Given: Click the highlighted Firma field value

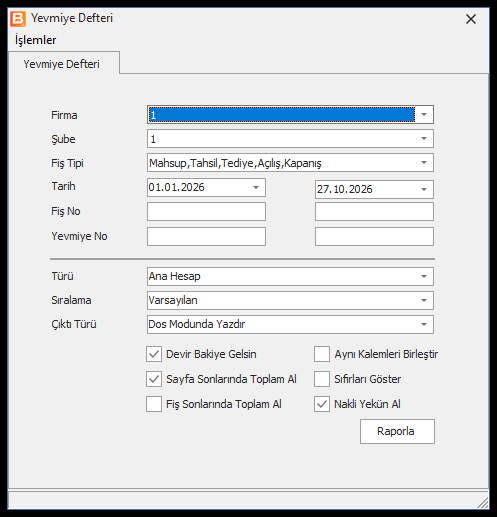Looking at the screenshot, I should click(x=282, y=115).
